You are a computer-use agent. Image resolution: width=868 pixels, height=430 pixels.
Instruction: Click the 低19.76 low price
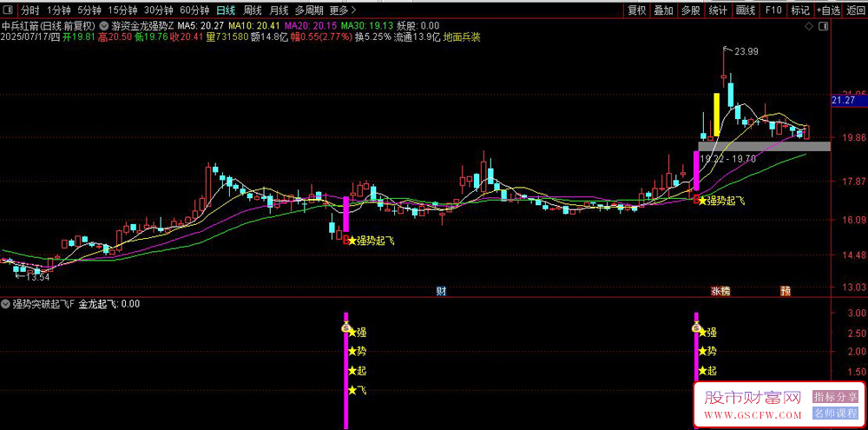[x=150, y=37]
